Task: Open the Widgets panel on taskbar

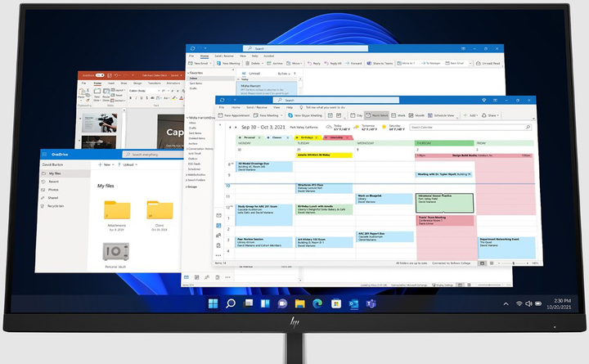Action: pyautogui.click(x=265, y=303)
